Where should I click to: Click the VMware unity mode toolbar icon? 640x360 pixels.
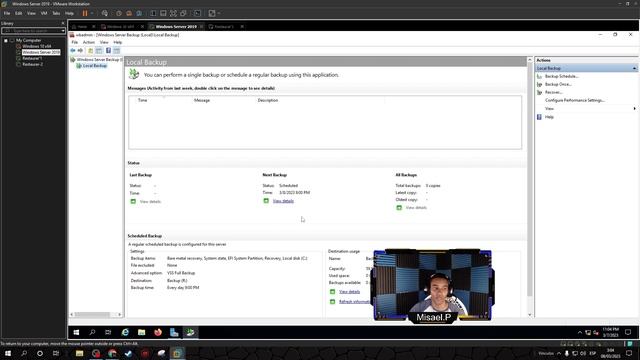coord(184,13)
